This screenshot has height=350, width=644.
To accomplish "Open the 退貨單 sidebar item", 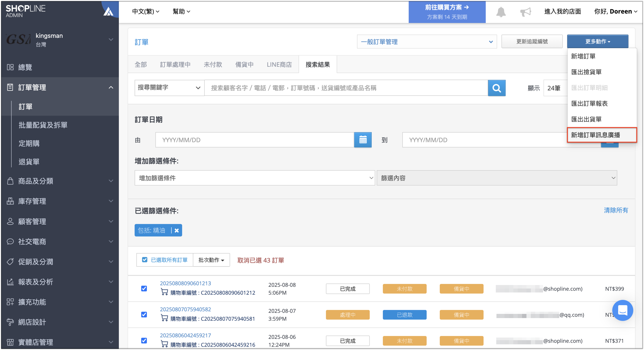I will pyautogui.click(x=29, y=162).
